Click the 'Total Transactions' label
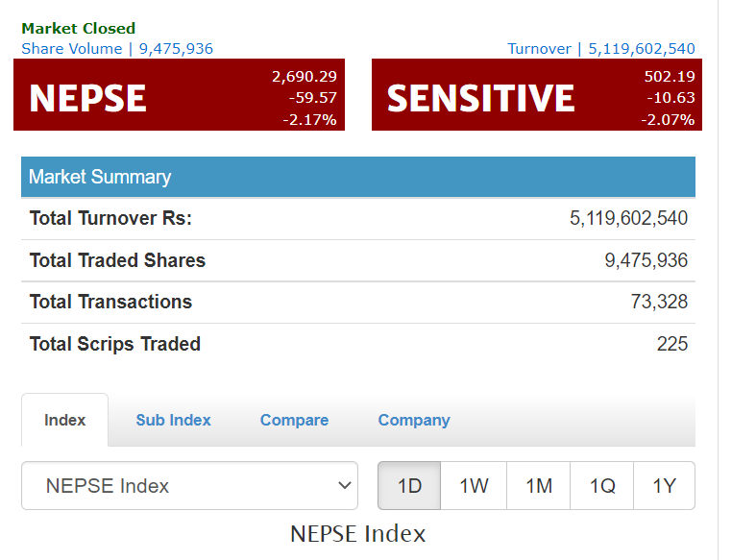Viewport: 756px width, 560px height. [x=110, y=302]
